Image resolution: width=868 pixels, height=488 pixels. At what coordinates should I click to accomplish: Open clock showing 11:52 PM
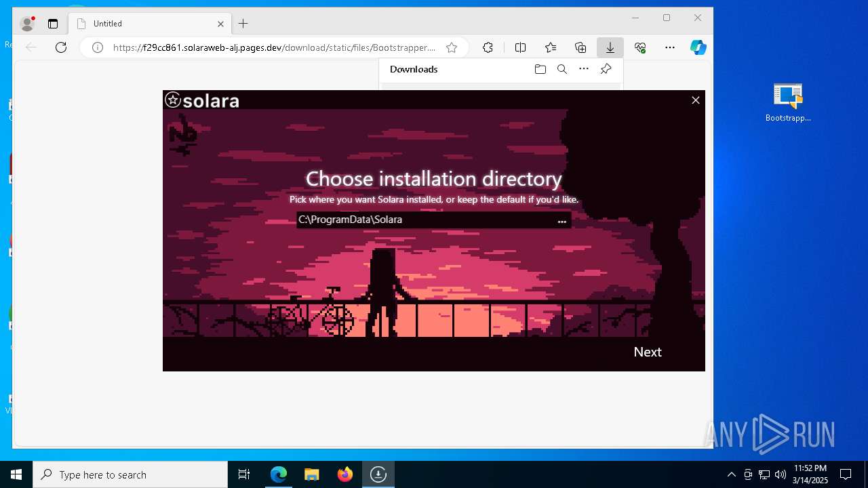pyautogui.click(x=810, y=474)
